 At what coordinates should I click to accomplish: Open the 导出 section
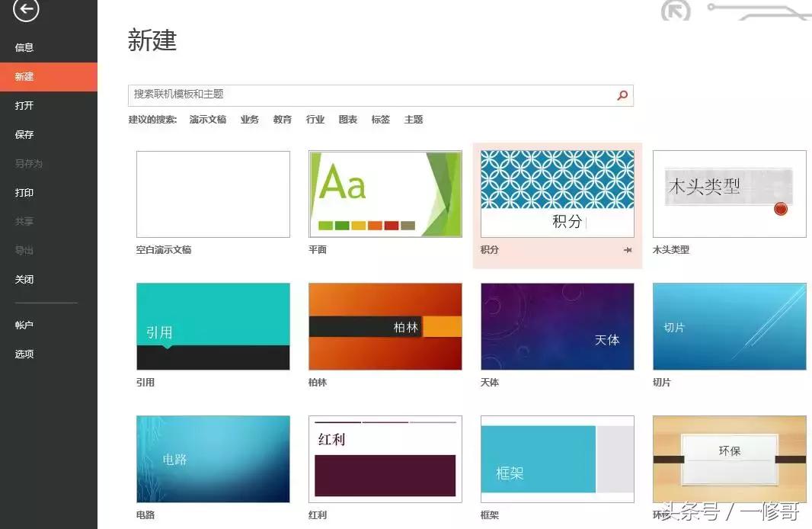[x=24, y=250]
